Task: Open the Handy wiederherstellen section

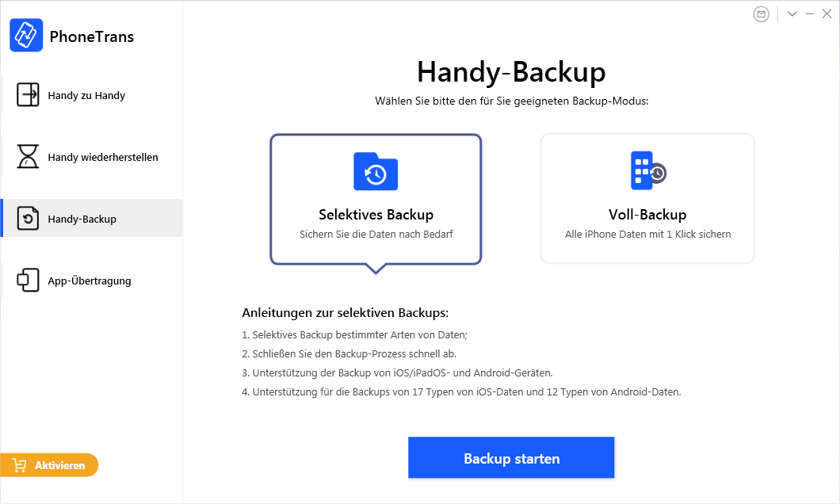Action: tap(103, 158)
